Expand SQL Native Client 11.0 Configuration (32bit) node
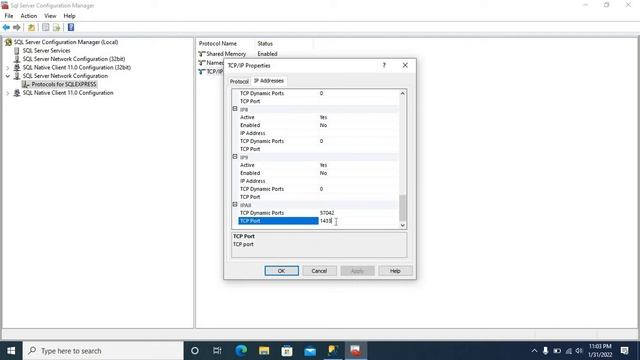This screenshot has height=360, width=640. (7, 68)
